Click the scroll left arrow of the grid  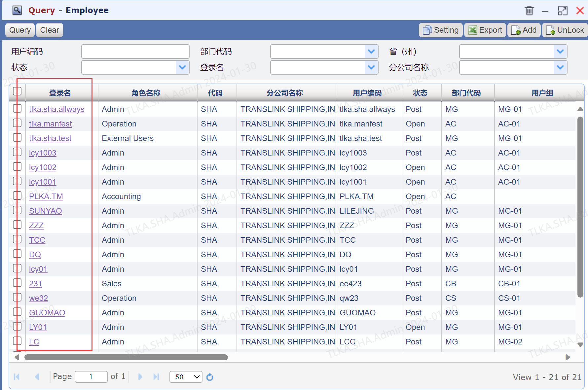(x=17, y=357)
